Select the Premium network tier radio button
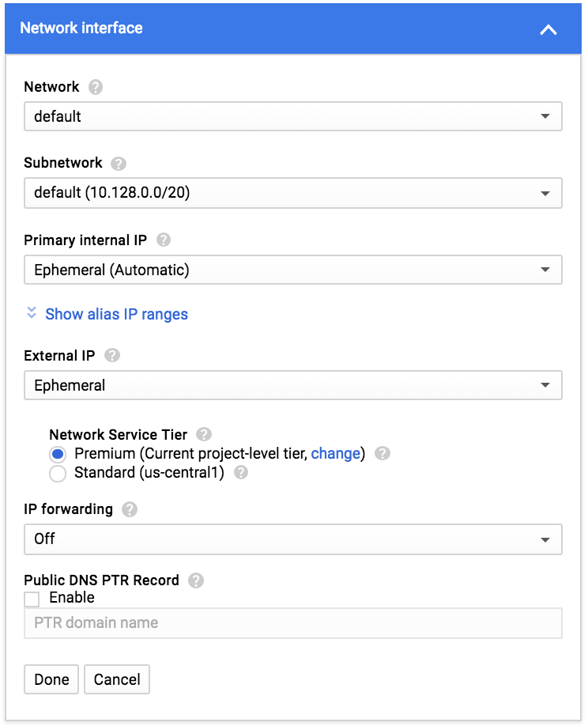588x726 pixels. (57, 455)
